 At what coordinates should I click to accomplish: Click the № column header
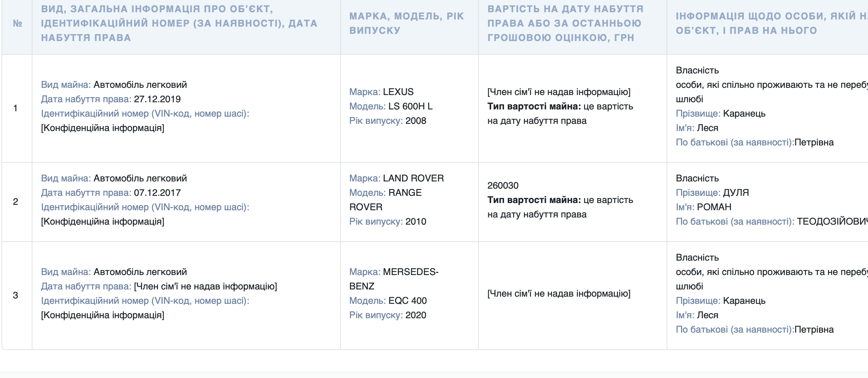[17, 23]
